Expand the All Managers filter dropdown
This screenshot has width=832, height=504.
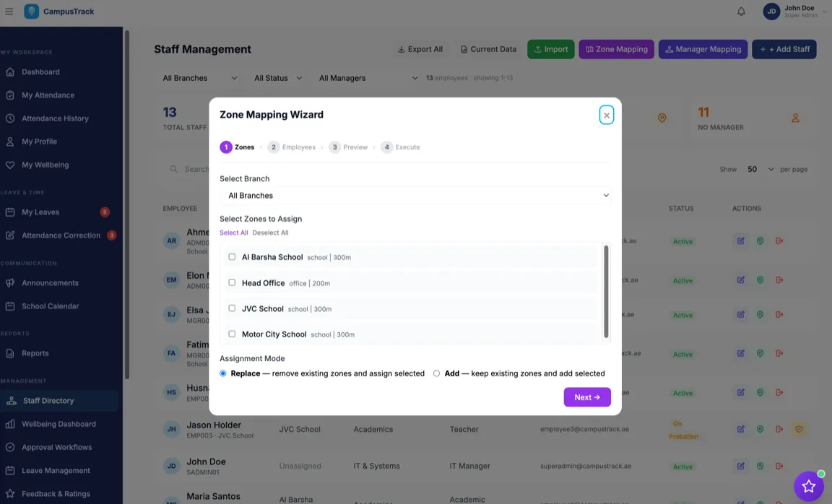coord(368,78)
